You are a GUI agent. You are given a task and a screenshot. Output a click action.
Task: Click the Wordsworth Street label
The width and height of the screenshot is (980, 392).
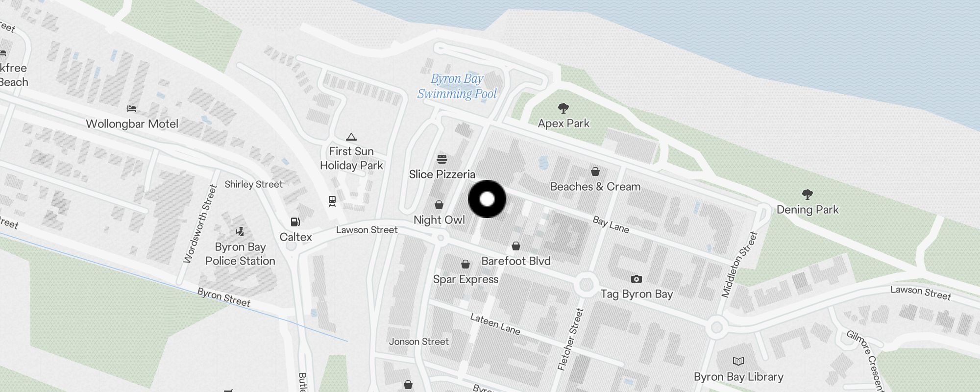200,224
